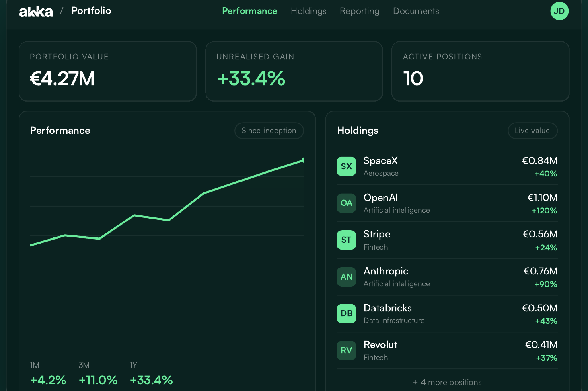Viewport: 588px width, 391px height.
Task: Click the 3M +11.0% return figure
Action: [98, 380]
